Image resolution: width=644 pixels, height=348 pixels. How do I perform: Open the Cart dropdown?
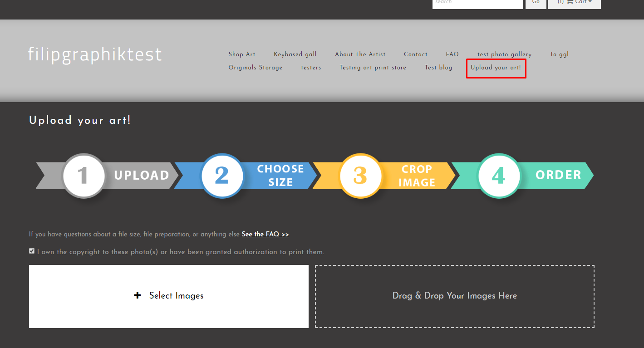click(x=574, y=3)
